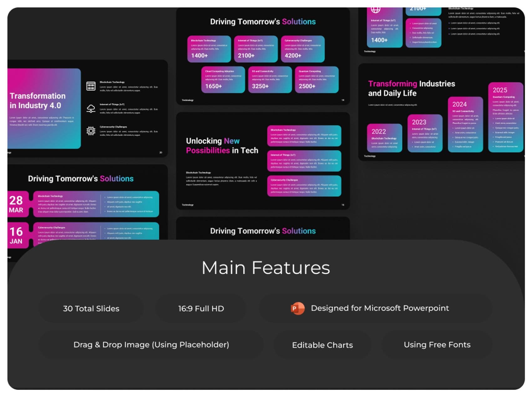The image size is (532, 399).
Task: Click the Blockchain Technology binary icon
Action: pyautogui.click(x=91, y=86)
